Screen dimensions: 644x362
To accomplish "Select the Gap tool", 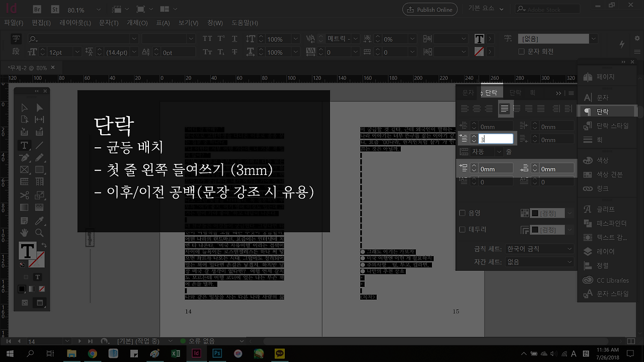I will pyautogui.click(x=39, y=120).
